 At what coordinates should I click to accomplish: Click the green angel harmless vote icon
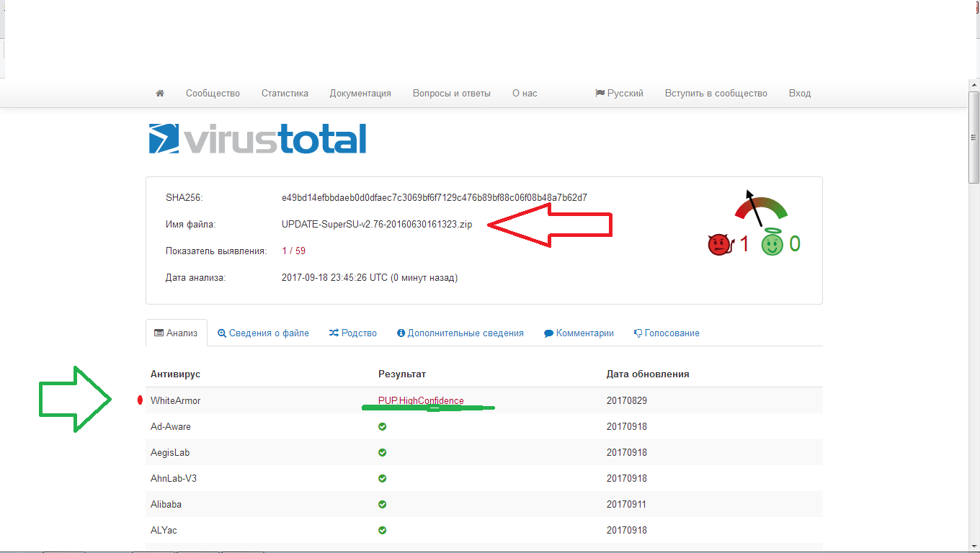pyautogui.click(x=772, y=243)
